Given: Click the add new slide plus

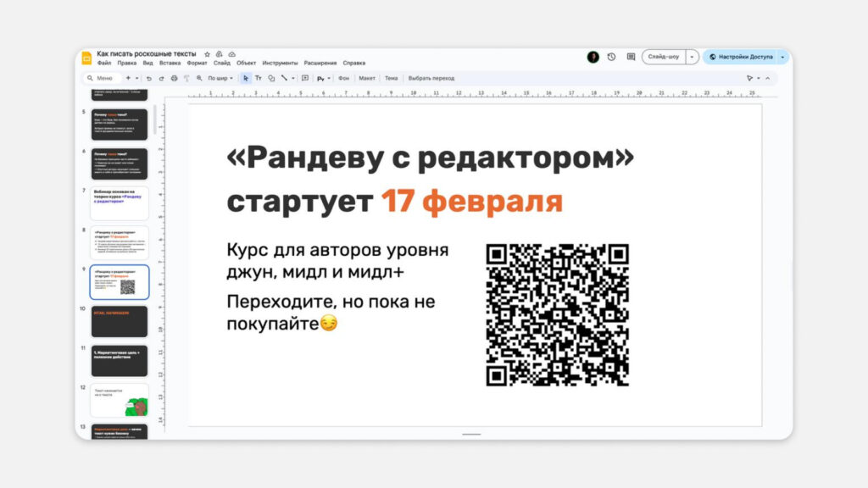Looking at the screenshot, I should tap(128, 79).
